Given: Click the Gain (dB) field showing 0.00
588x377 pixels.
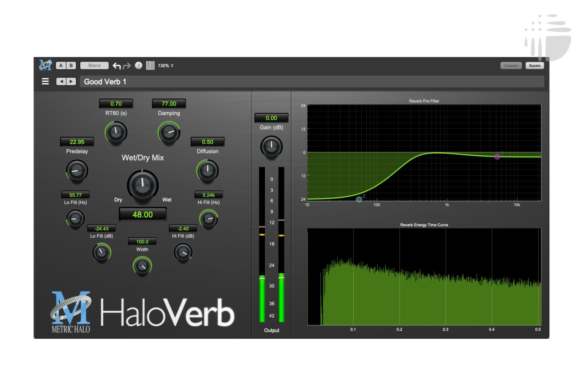Looking at the screenshot, I should pyautogui.click(x=271, y=118).
